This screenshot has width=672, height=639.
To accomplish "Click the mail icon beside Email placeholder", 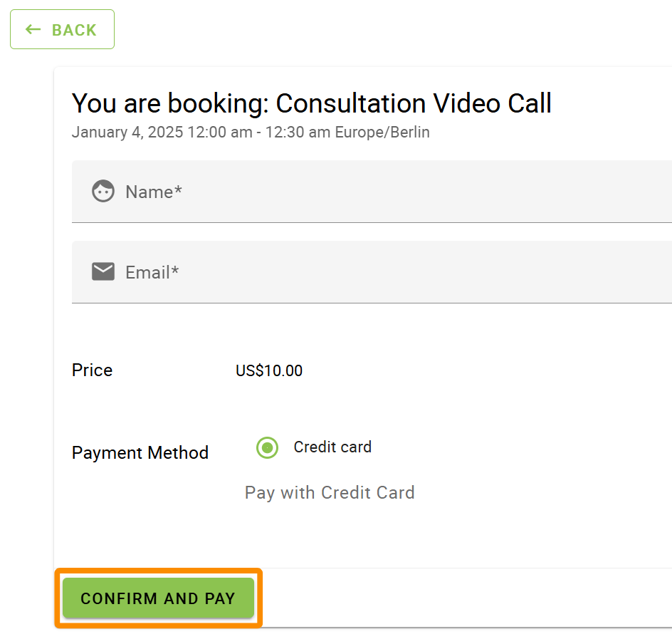I will pos(103,271).
